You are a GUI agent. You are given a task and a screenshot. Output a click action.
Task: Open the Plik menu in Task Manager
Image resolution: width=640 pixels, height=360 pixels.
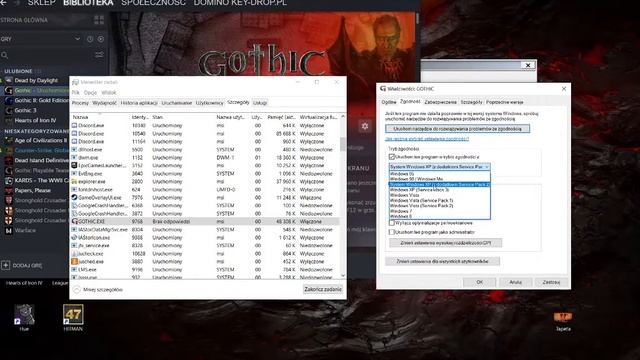point(76,93)
